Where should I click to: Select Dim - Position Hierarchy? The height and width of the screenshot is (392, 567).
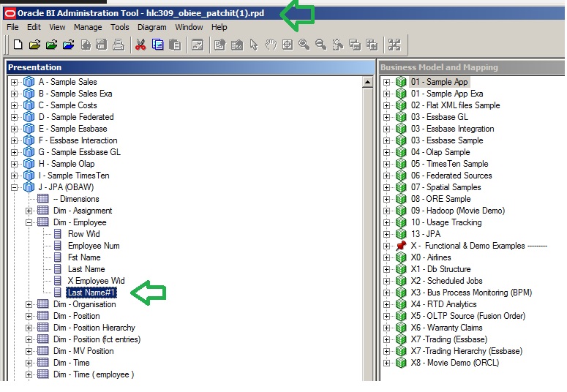[x=94, y=328]
